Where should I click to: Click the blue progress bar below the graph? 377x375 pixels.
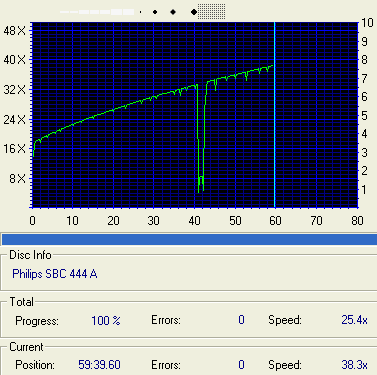pyautogui.click(x=189, y=240)
